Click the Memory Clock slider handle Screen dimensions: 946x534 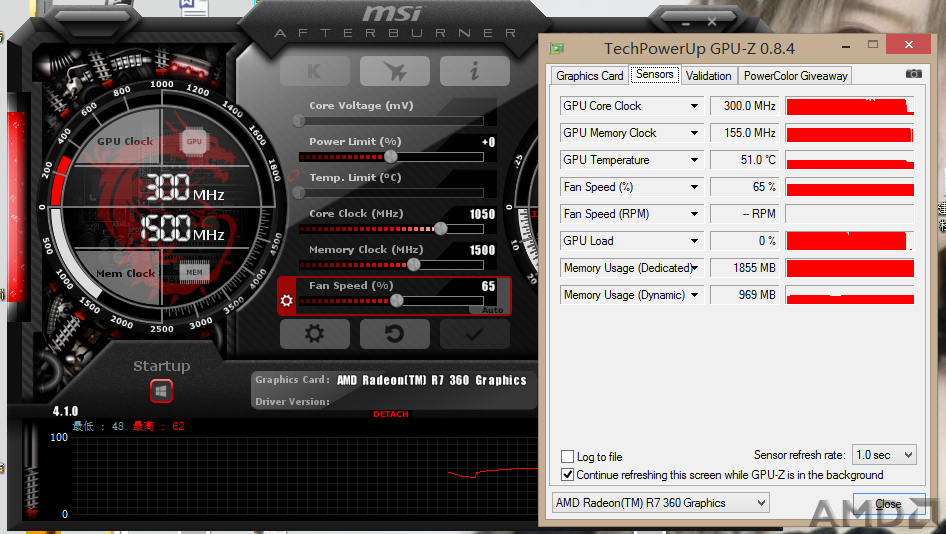[x=414, y=264]
